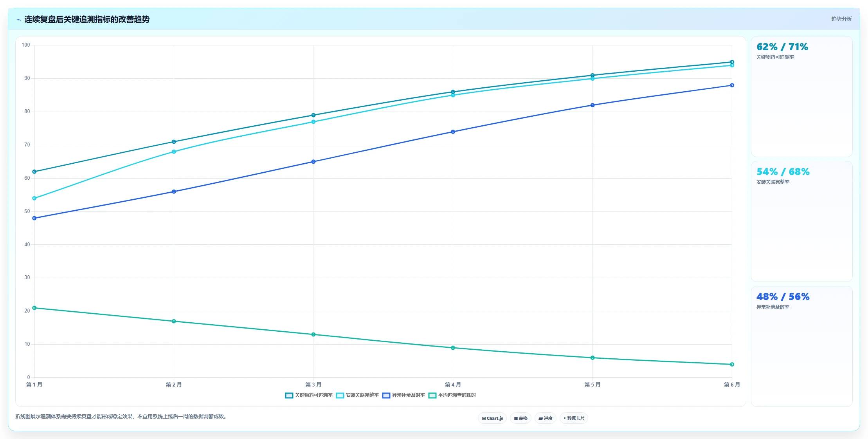The height and width of the screenshot is (439, 868).
Task: Click the 关键物料可追溯率 data point at 第6月
Action: click(732, 62)
